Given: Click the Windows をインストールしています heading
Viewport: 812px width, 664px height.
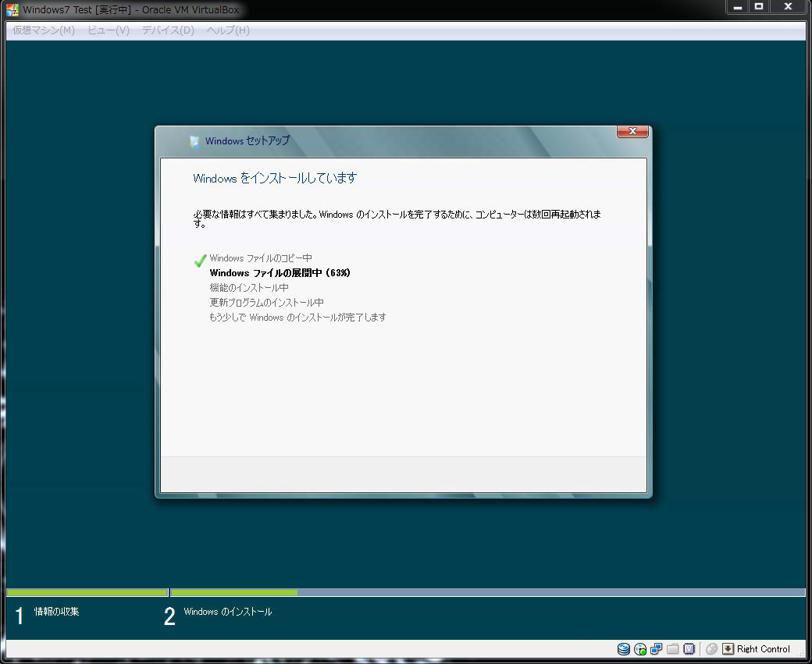Looking at the screenshot, I should (275, 178).
